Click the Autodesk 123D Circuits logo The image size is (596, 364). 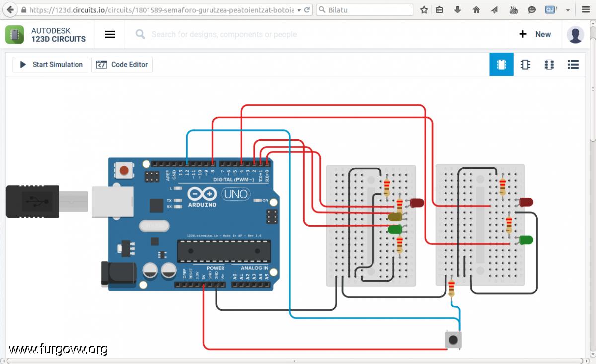pos(46,35)
